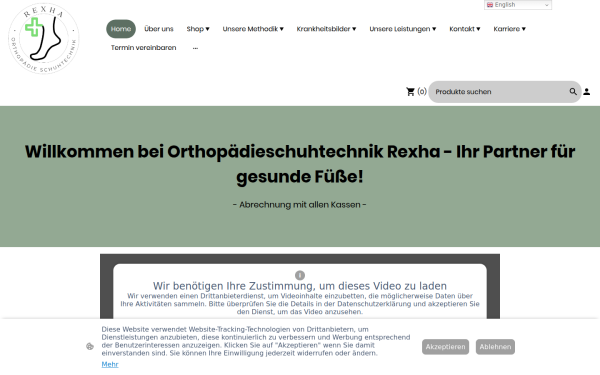600x375 pixels.
Task: Expand the Unsere Methodik menu
Action: pos(253,29)
